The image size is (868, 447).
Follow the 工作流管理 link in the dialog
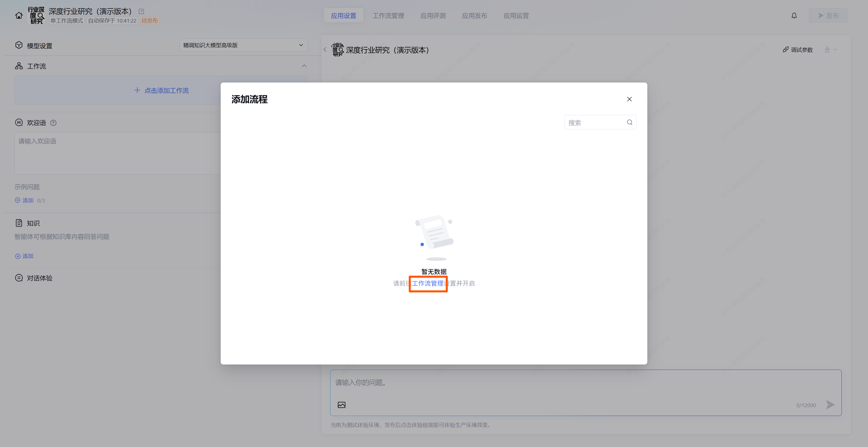tap(428, 283)
